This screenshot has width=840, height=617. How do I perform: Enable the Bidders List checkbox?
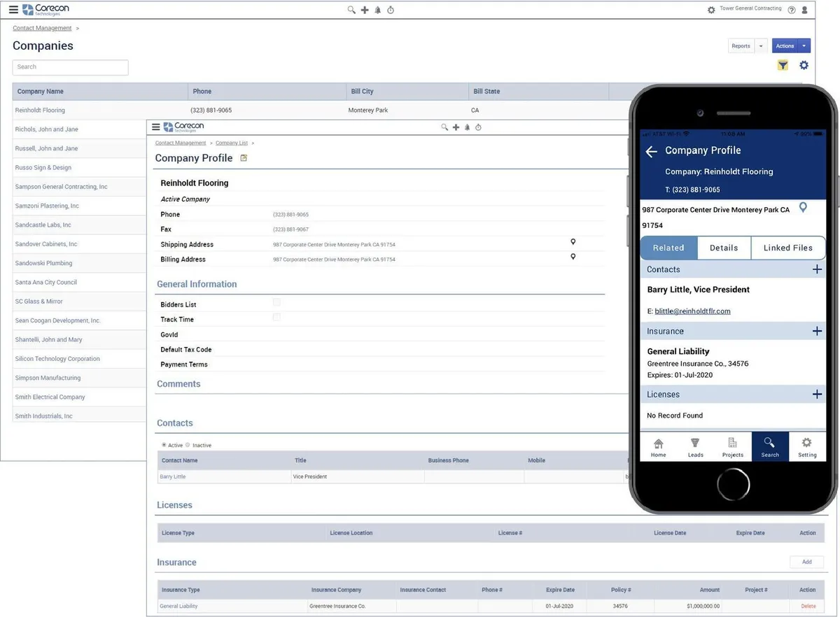click(x=276, y=302)
